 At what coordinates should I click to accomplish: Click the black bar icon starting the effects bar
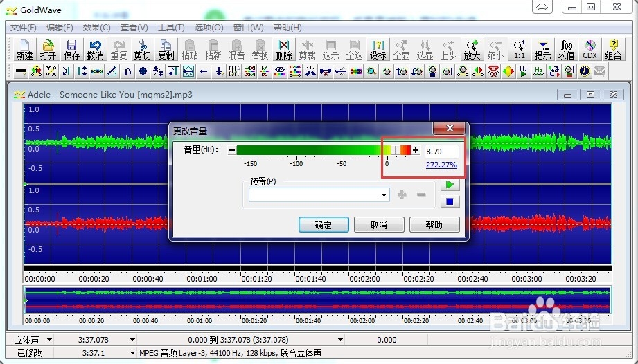click(x=20, y=71)
